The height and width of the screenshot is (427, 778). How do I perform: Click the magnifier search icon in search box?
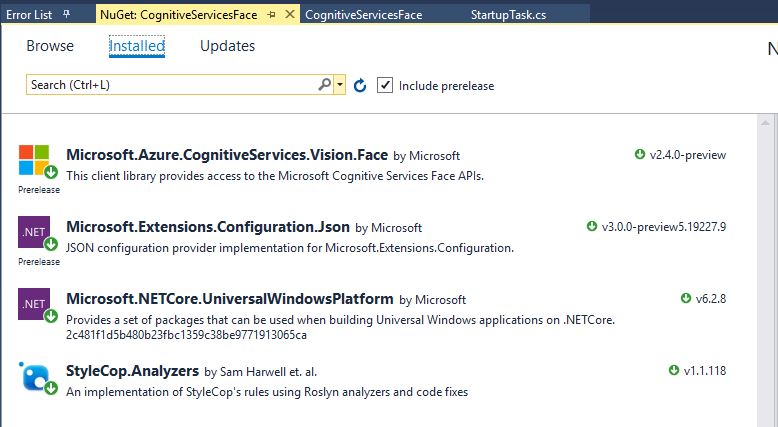click(324, 85)
